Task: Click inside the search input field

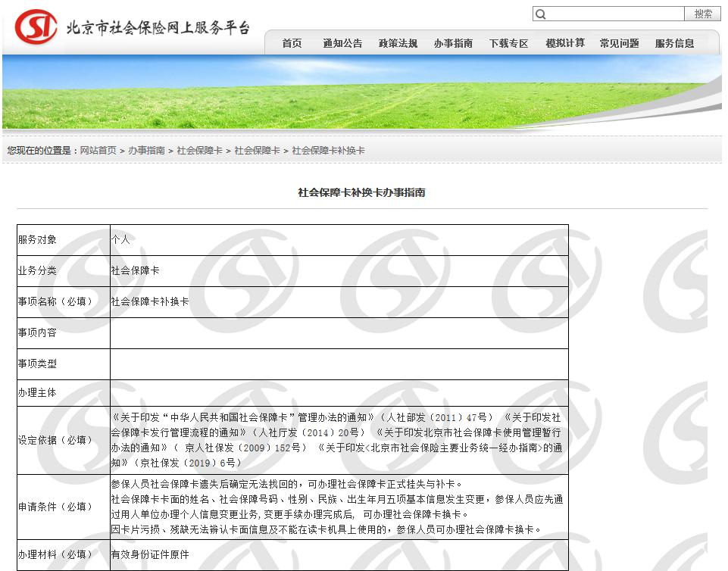Action: tap(606, 14)
